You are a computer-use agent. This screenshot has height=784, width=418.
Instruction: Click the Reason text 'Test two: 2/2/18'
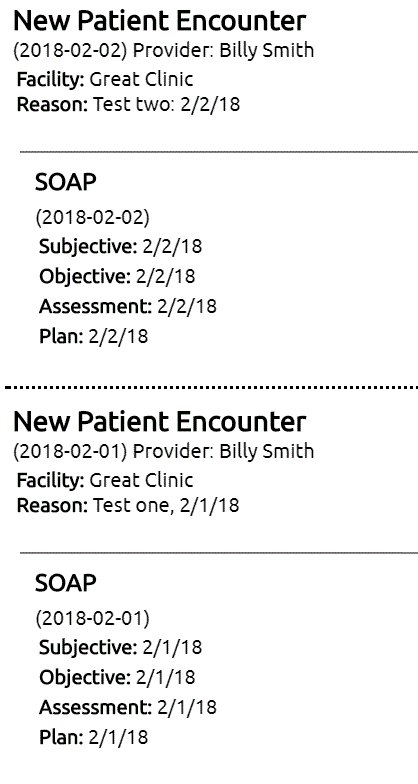(166, 104)
